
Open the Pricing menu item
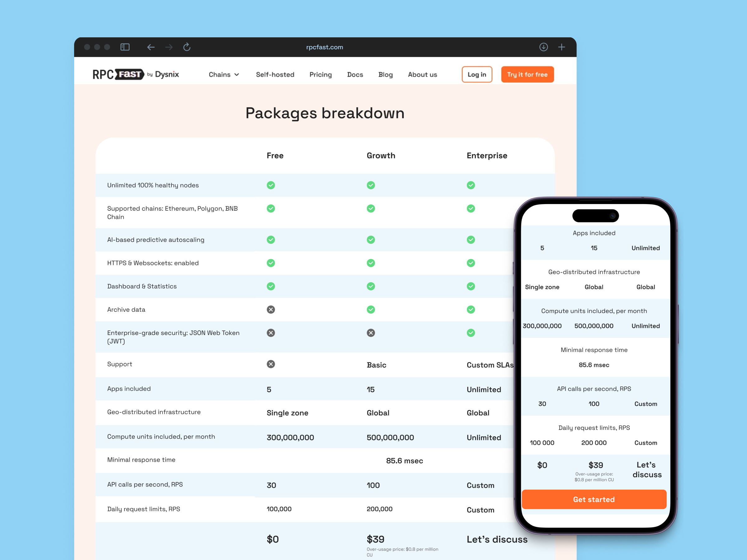coord(321,75)
